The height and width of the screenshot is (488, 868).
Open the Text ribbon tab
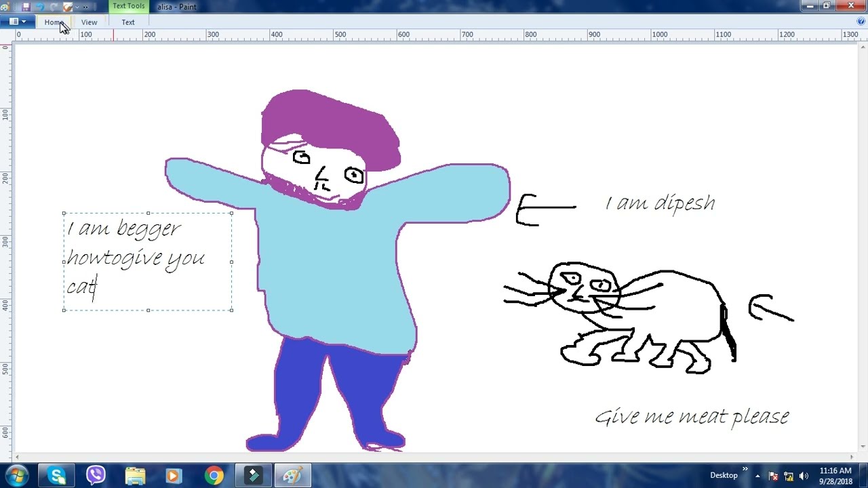coord(128,22)
